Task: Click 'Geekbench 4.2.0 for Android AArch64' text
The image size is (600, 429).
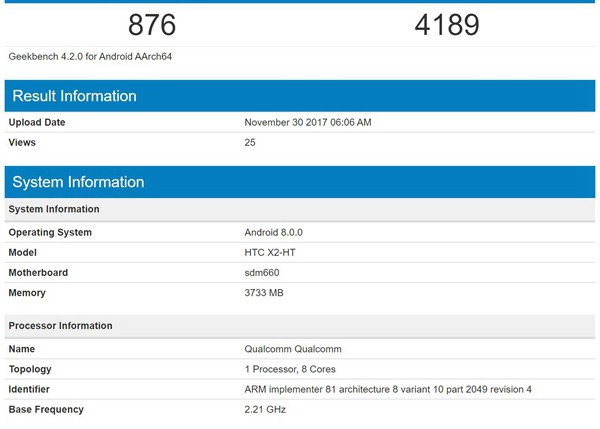Action: click(x=90, y=57)
